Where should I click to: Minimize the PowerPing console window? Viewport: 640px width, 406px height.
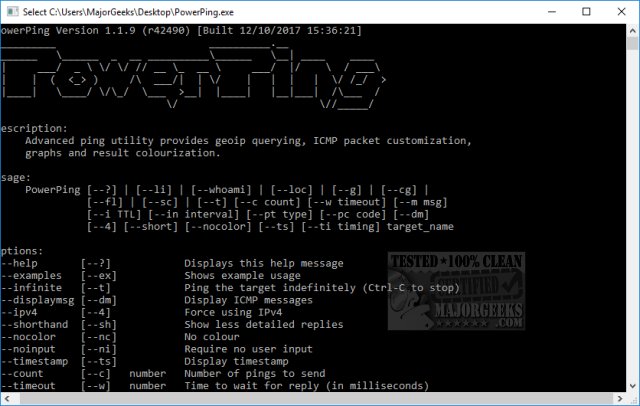point(552,12)
